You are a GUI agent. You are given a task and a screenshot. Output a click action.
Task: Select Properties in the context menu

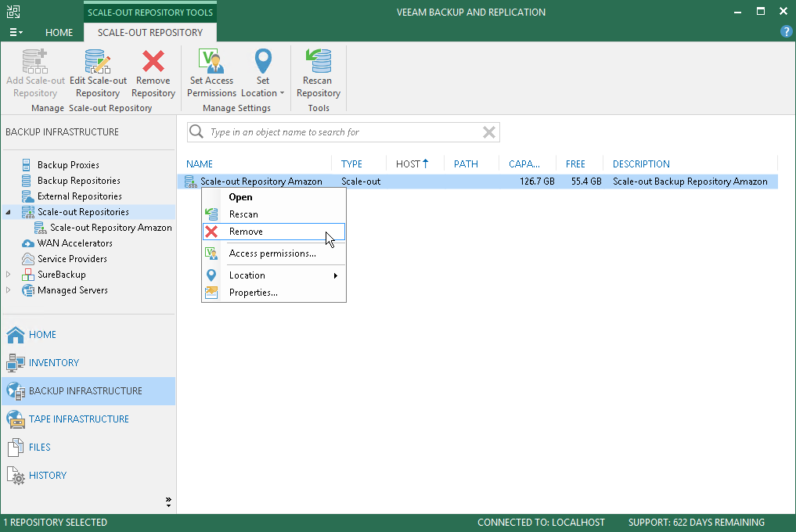274,293
